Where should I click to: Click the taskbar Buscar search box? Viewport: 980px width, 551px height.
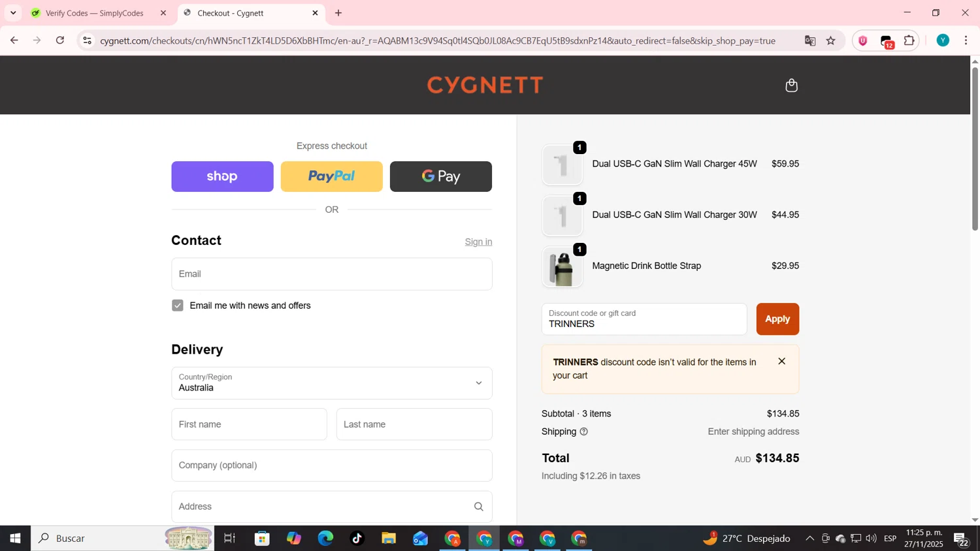coord(123,539)
